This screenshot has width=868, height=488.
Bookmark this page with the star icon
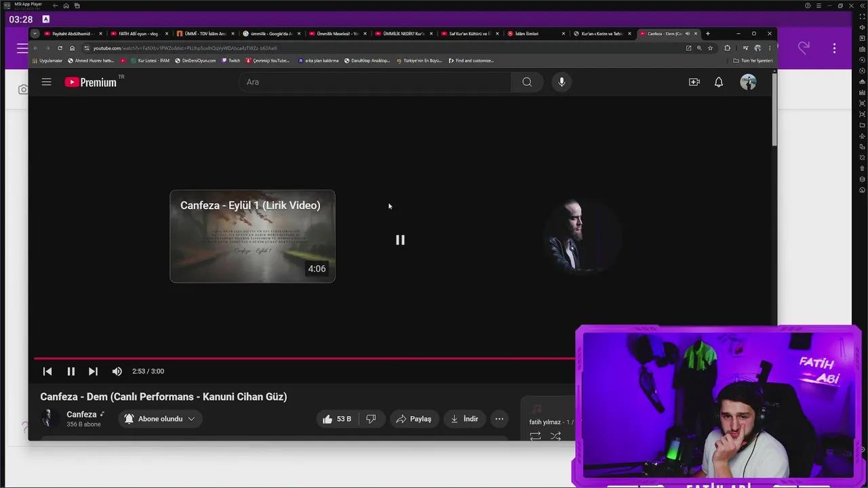(x=710, y=48)
